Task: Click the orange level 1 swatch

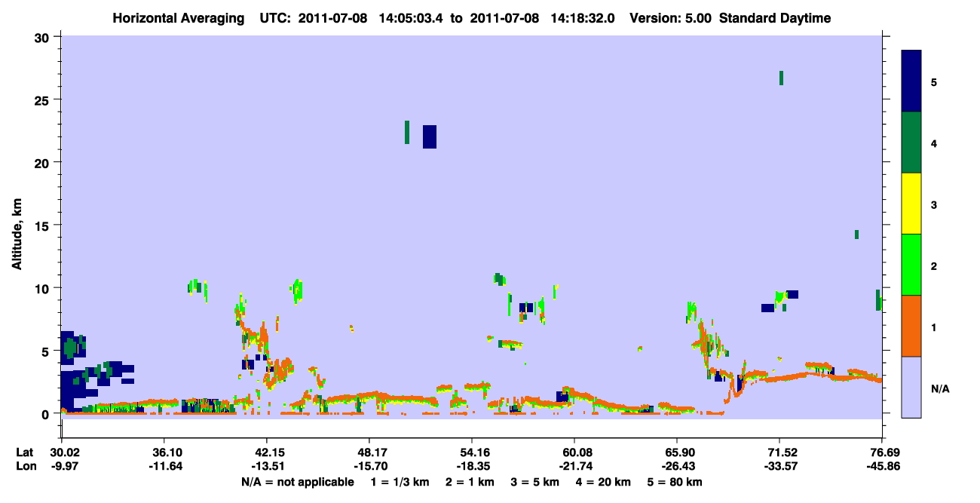Action: coord(911,326)
